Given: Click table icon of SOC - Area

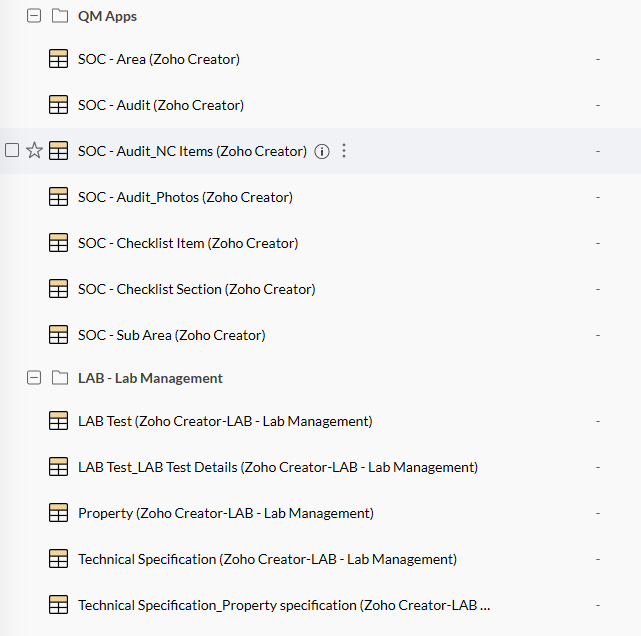Looking at the screenshot, I should (x=58, y=59).
